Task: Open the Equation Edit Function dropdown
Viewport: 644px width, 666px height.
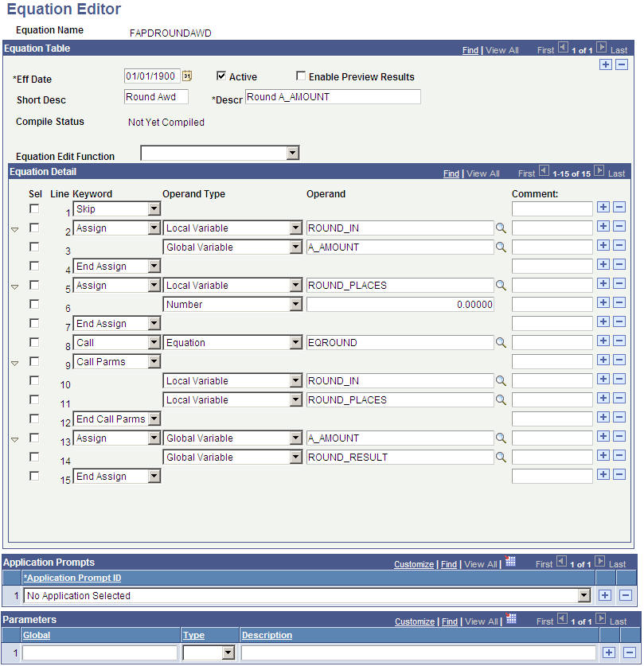Action: [x=291, y=153]
